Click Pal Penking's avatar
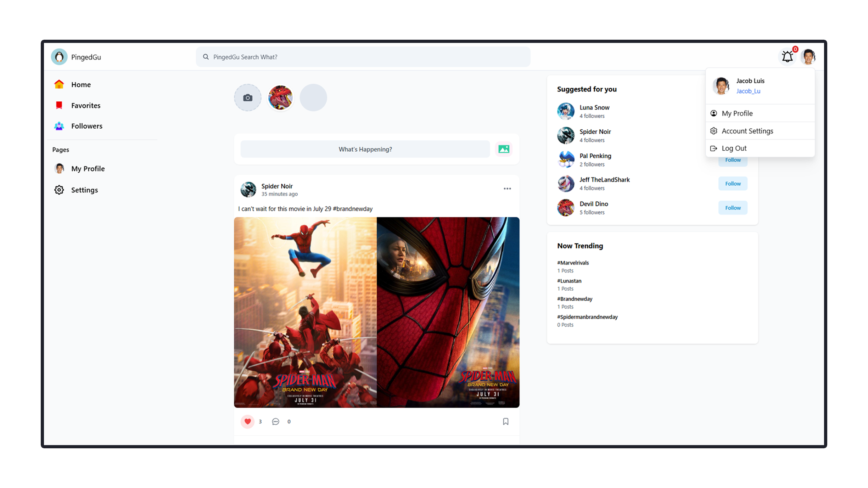Image resolution: width=868 pixels, height=488 pixels. [x=566, y=159]
